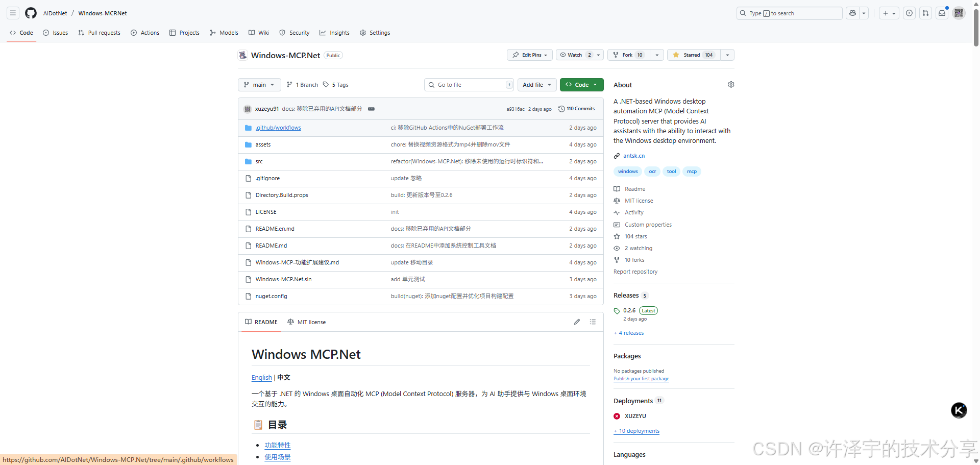The width and height of the screenshot is (980, 465).
Task: Focus the Go to file input
Action: 469,85
